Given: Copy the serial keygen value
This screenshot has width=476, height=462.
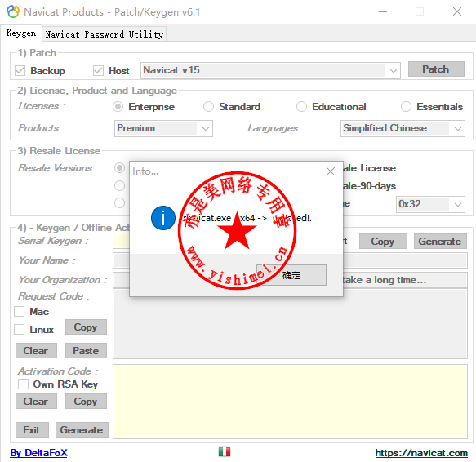Looking at the screenshot, I should 383,242.
